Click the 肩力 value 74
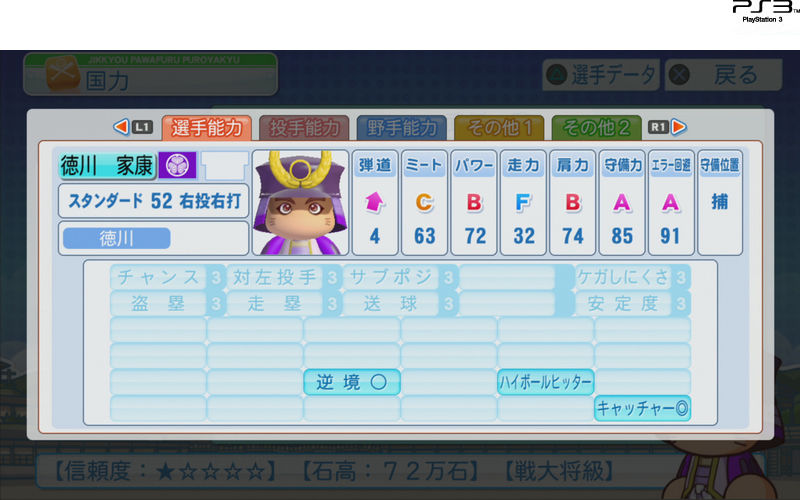The height and width of the screenshot is (500, 800). (573, 236)
